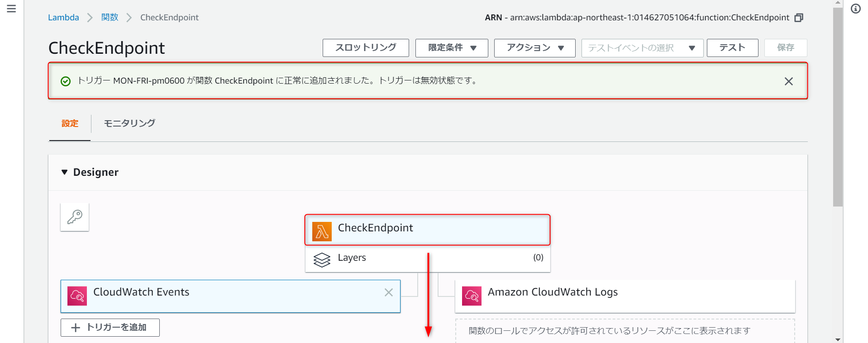Click the Amazon CloudWatch Logs icon

click(472, 296)
